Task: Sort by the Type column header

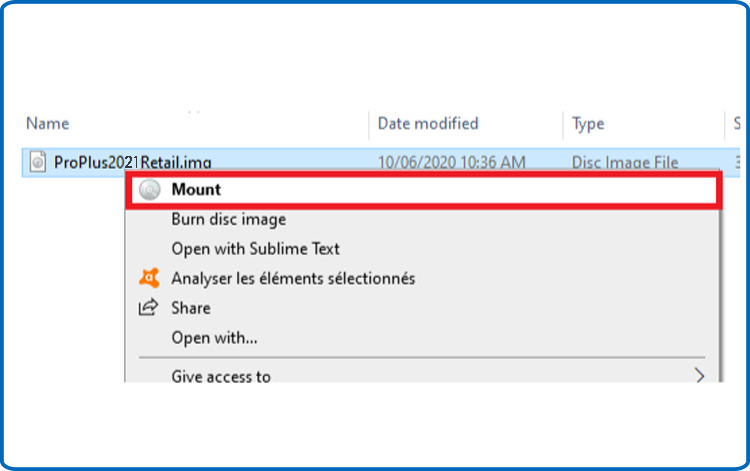Action: coord(588,124)
